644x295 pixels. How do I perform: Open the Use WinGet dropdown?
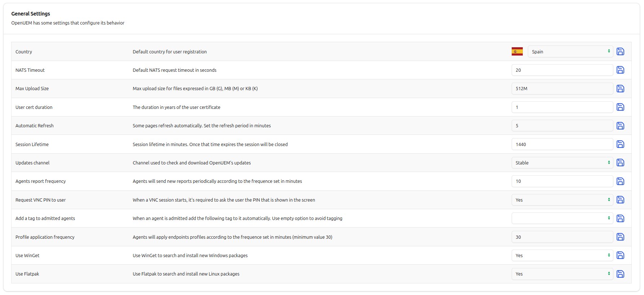[x=562, y=255]
